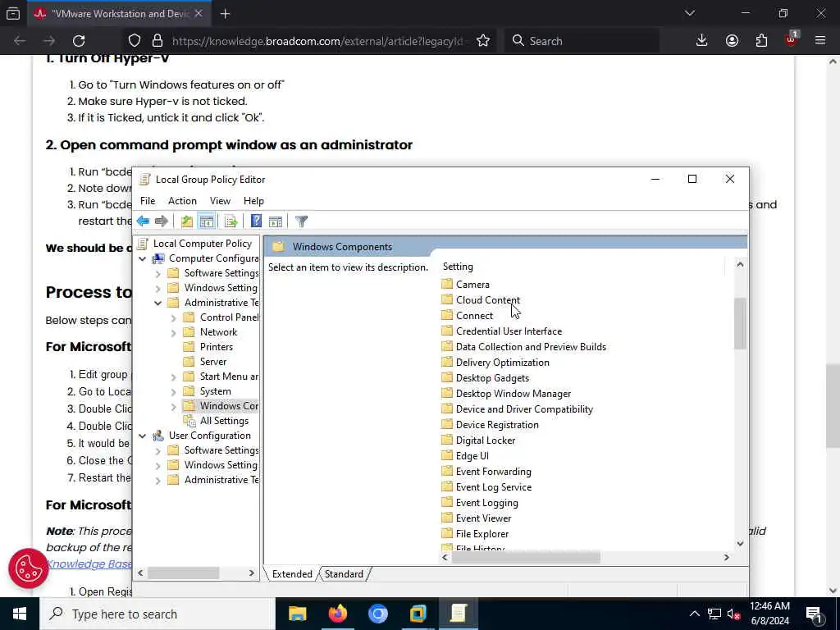Expand the Control Panel tree node
Screen dimensions: 840x630
coord(174,318)
